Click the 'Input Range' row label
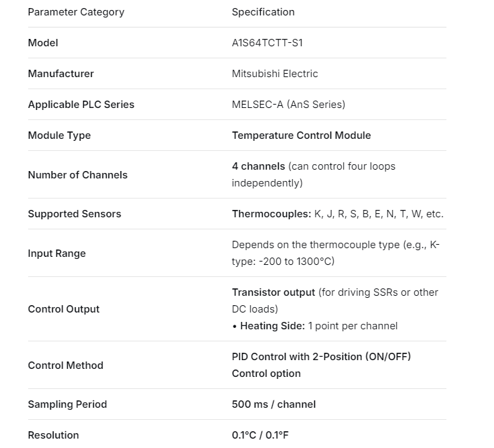 coord(56,254)
